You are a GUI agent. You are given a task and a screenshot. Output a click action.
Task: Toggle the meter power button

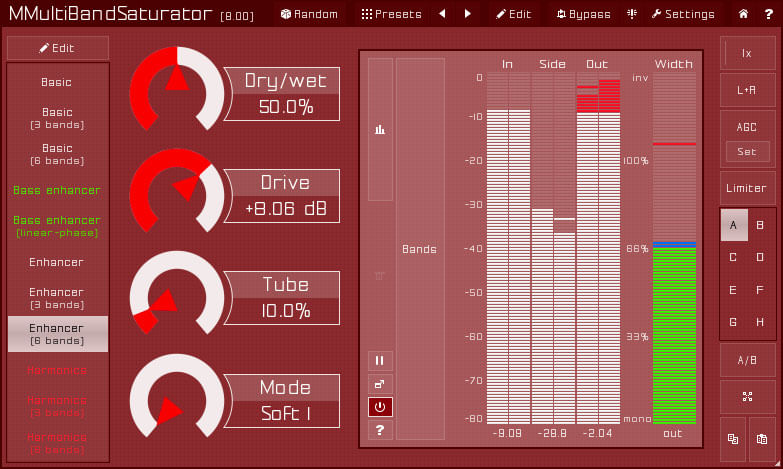coord(380,407)
